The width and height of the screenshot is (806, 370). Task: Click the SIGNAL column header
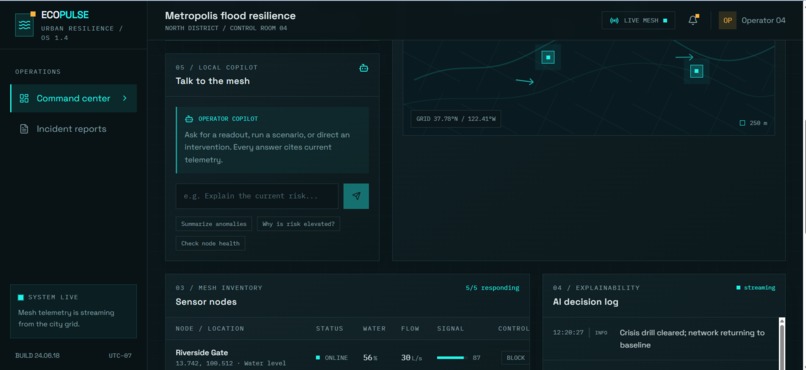click(451, 328)
